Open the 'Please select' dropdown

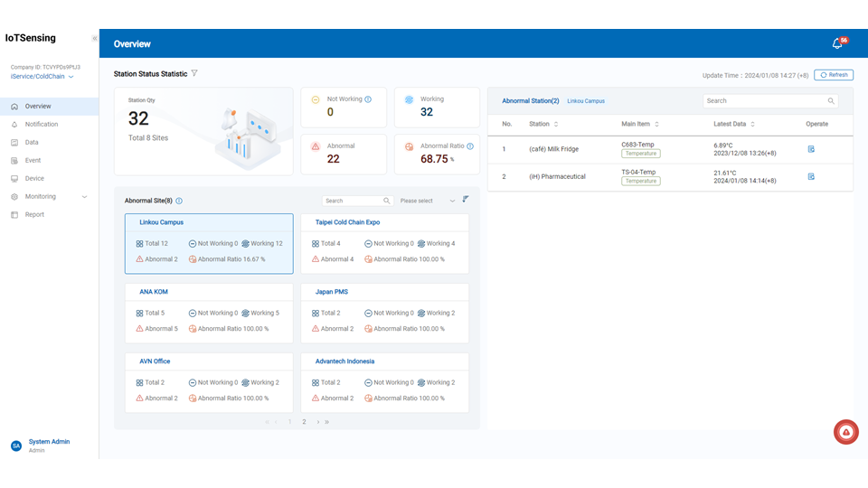point(427,201)
